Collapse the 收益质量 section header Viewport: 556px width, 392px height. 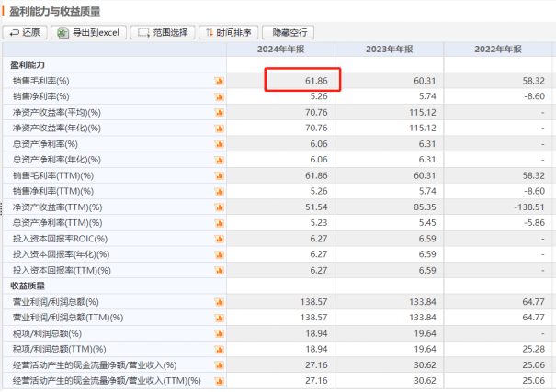pos(28,286)
